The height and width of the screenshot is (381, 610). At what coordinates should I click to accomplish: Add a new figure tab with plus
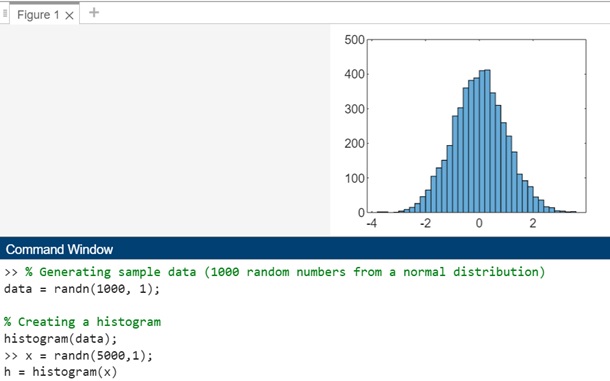94,13
